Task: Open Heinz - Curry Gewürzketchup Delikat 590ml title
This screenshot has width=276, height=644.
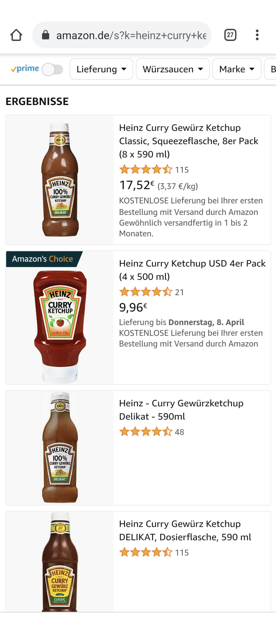Action: click(x=181, y=410)
